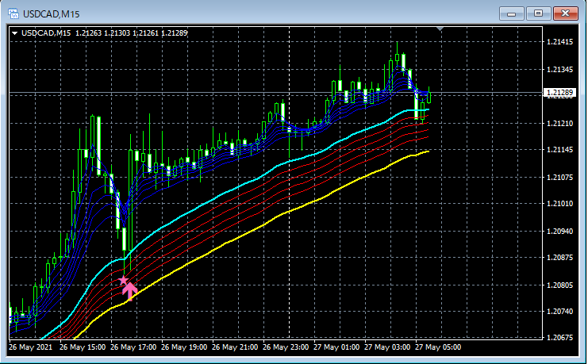Click the triangle before the USDCAD,M15 label

click(x=14, y=33)
